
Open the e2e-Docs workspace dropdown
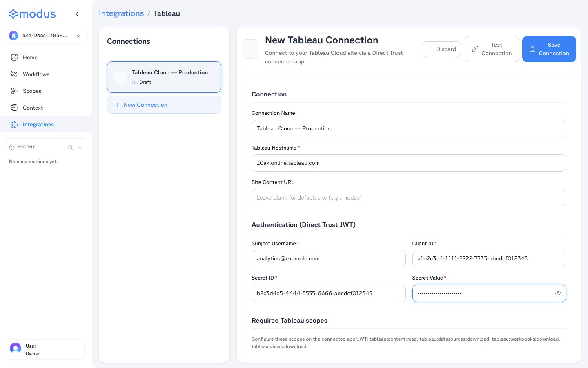pos(46,36)
